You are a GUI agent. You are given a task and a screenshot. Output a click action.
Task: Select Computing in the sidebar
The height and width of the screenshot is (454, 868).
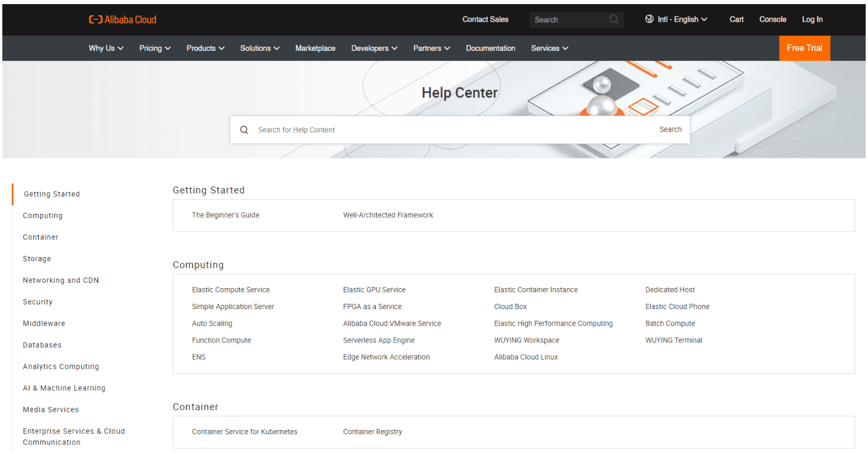pyautogui.click(x=43, y=216)
